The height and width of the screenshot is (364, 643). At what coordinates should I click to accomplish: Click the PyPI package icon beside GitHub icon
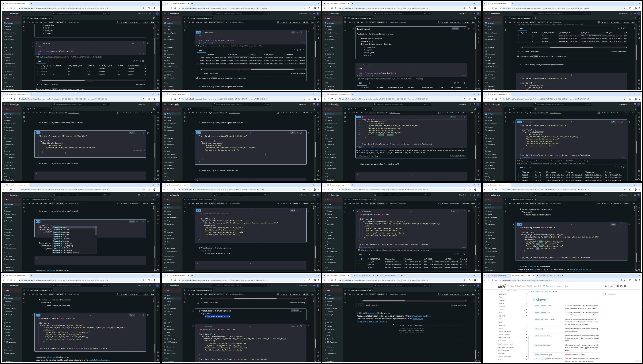(x=625, y=286)
